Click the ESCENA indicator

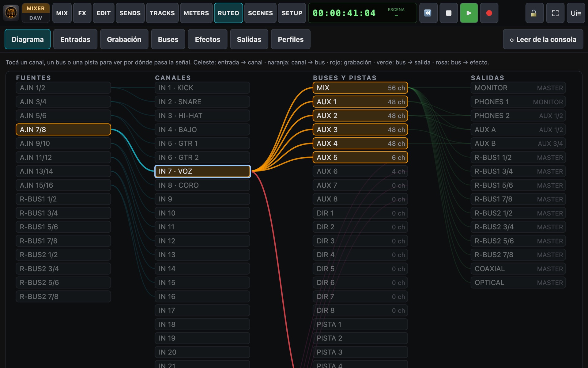pos(396,12)
